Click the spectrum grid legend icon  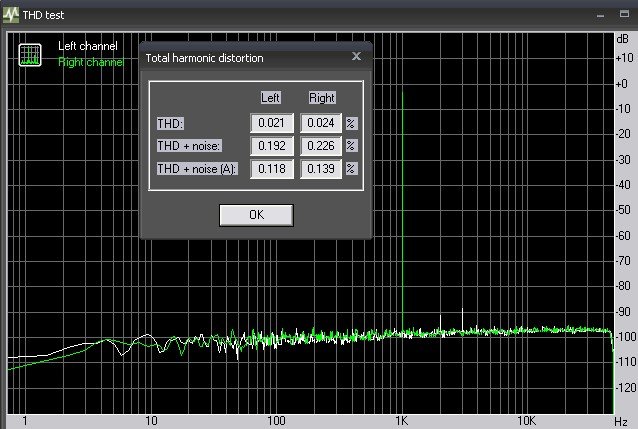[30, 55]
